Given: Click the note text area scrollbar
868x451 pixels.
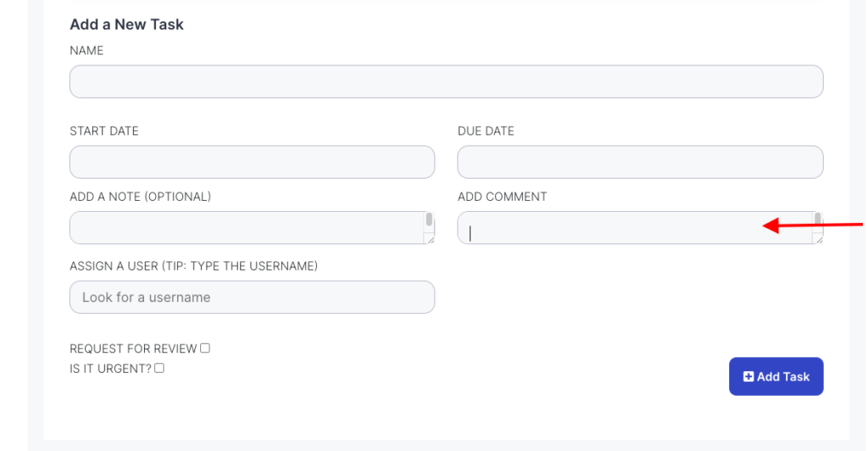Looking at the screenshot, I should click(430, 220).
